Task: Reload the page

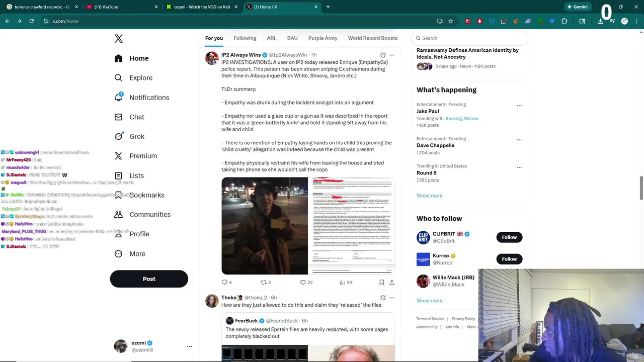Action: (31, 21)
